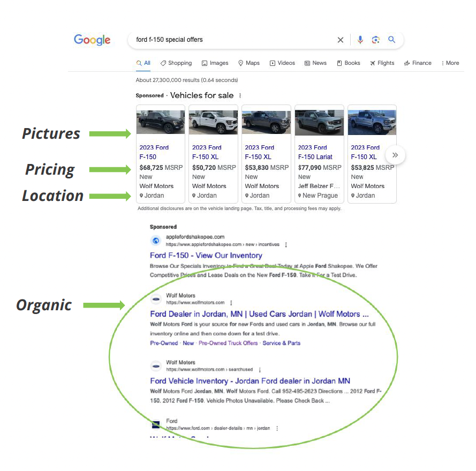476x471 pixels.
Task: Activate voice search with the microphone icon
Action: [x=360, y=40]
